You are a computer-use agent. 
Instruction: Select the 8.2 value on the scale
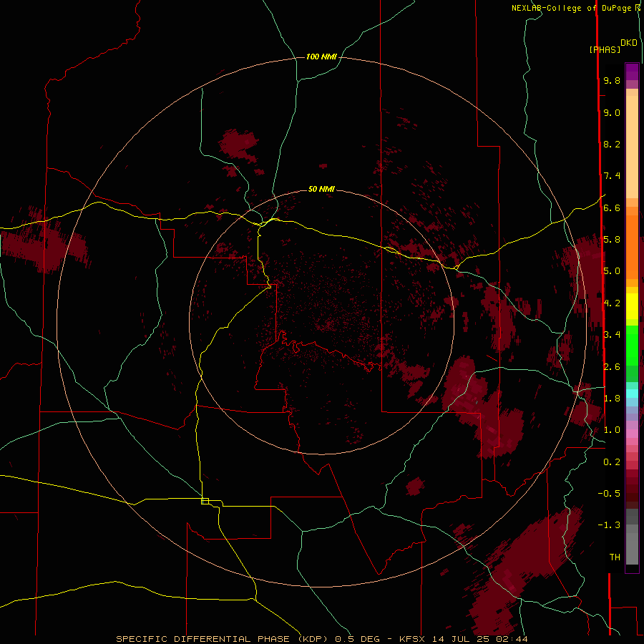click(612, 145)
